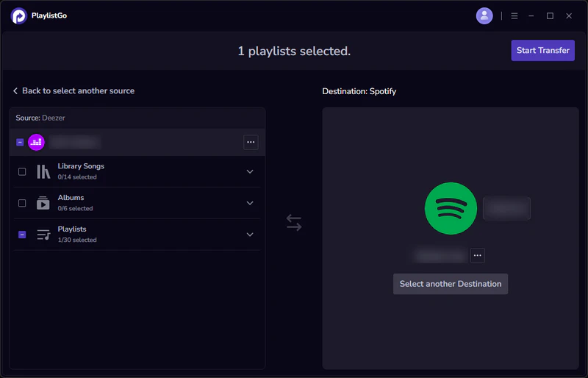Toggle the Deezer account select-all checkbox
Viewport: 588px width, 378px height.
click(21, 142)
